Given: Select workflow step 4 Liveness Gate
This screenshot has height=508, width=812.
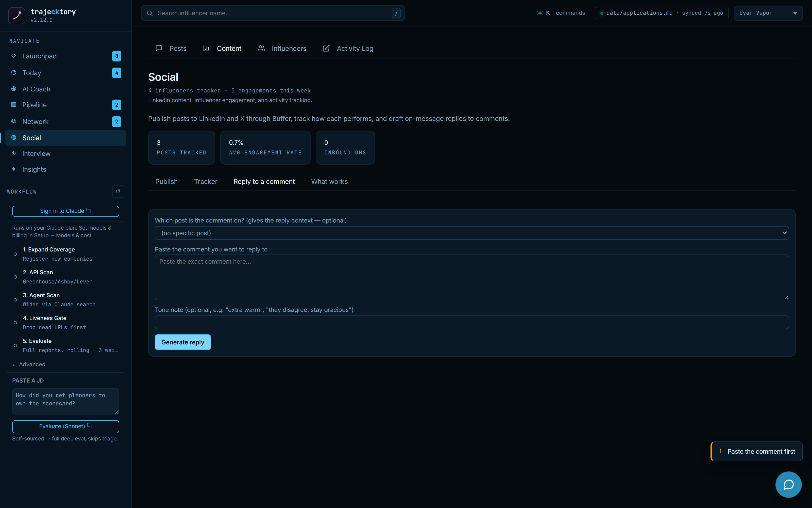Looking at the screenshot, I should [x=66, y=323].
